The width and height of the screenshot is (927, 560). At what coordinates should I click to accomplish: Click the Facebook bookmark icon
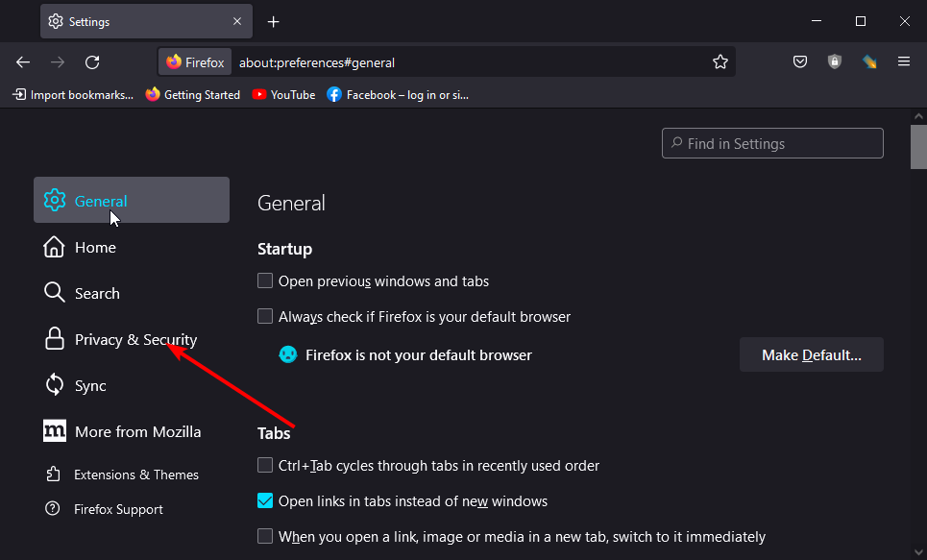(x=334, y=95)
